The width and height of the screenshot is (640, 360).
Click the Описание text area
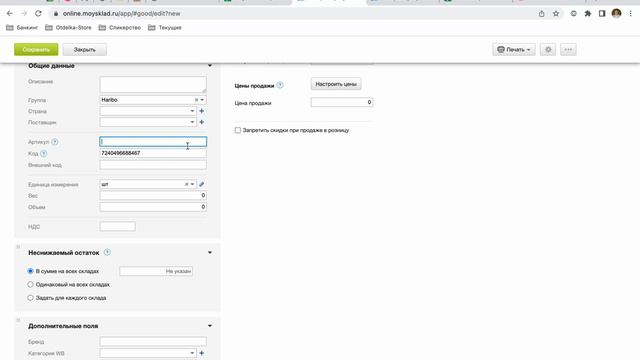click(153, 84)
